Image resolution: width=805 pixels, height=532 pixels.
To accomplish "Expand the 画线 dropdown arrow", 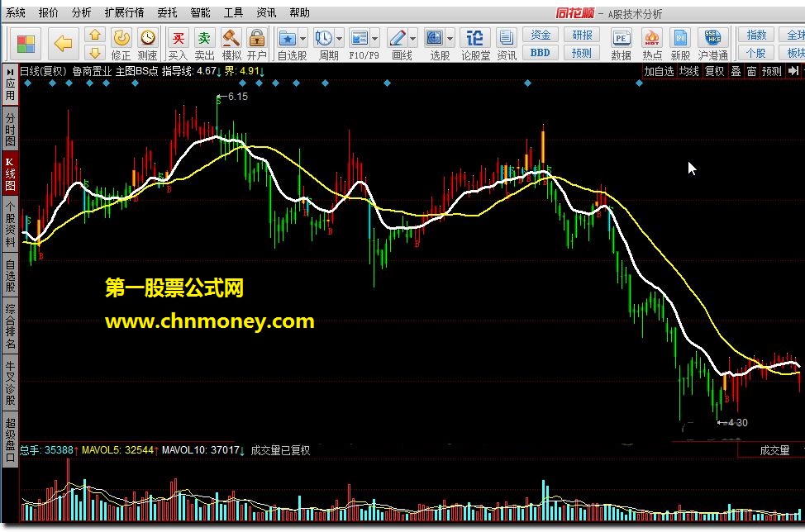I will (x=412, y=39).
